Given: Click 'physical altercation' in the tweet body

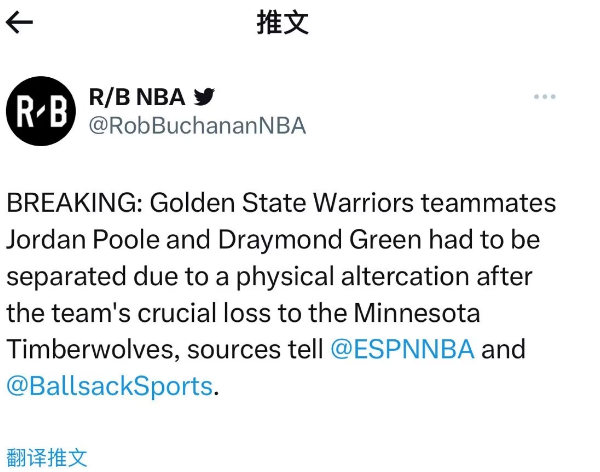Looking at the screenshot, I should [352, 277].
